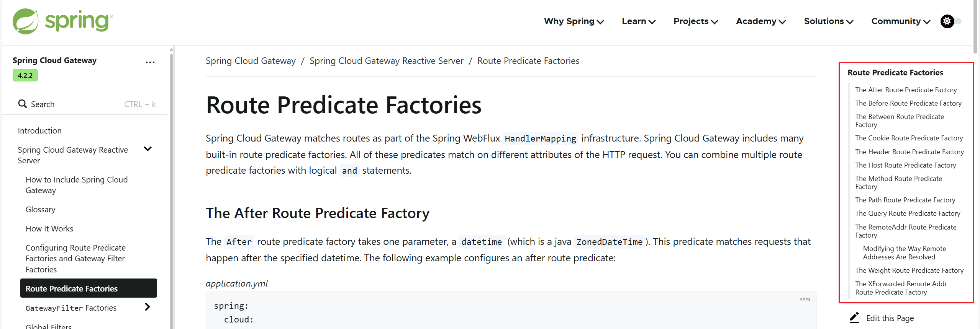980x329 pixels.
Task: Open the Solutions dropdown menu
Action: [829, 21]
